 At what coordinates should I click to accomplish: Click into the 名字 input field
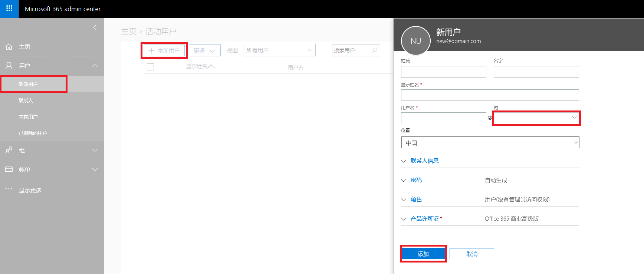[x=536, y=72]
